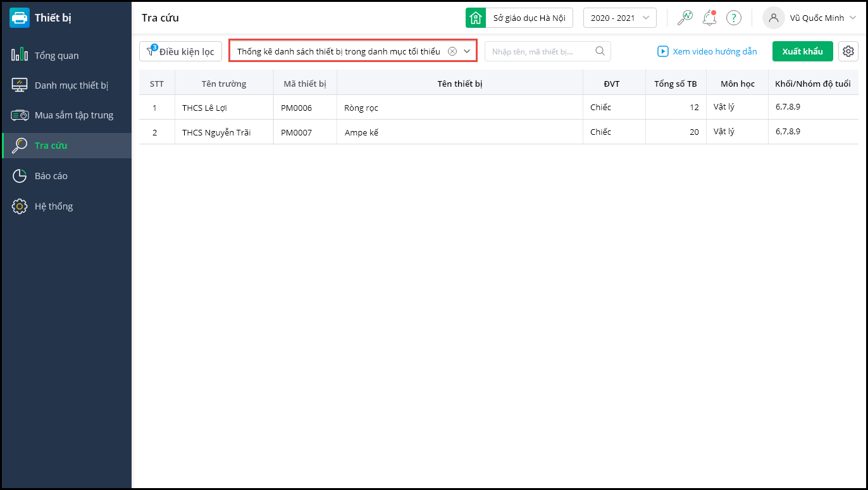Click the Mua sắm tập trung projector icon
868x490 pixels.
pyautogui.click(x=20, y=115)
